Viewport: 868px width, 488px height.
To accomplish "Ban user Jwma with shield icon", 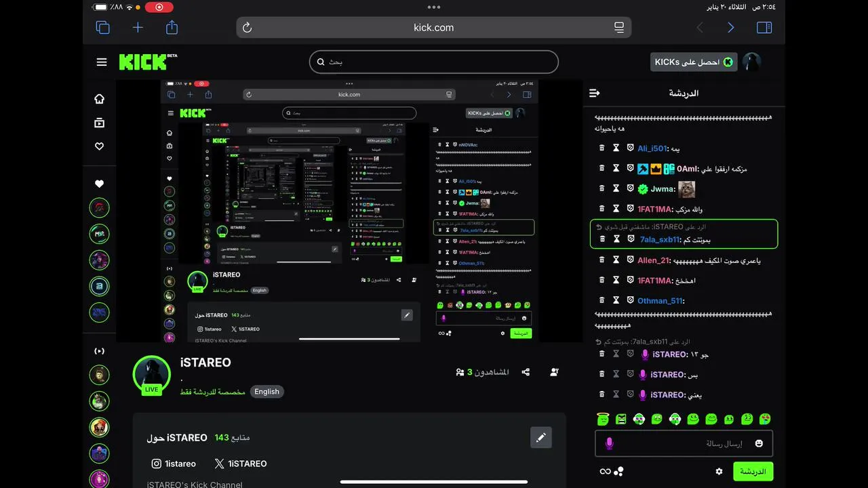I will click(630, 188).
